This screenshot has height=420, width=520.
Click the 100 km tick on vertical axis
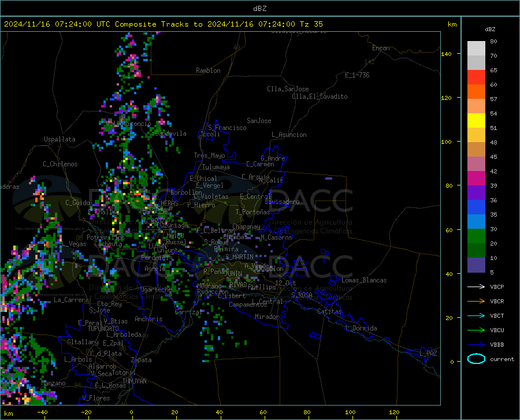[x=446, y=142]
